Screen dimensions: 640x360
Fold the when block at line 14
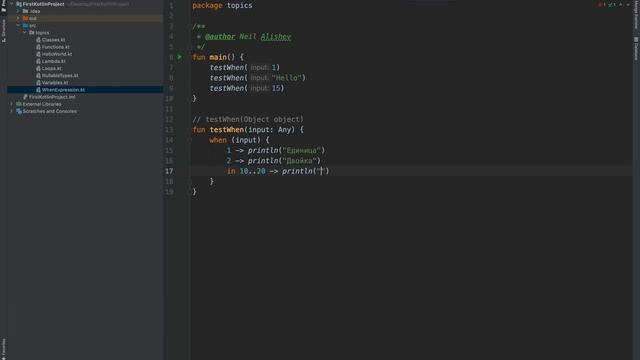pos(190,140)
